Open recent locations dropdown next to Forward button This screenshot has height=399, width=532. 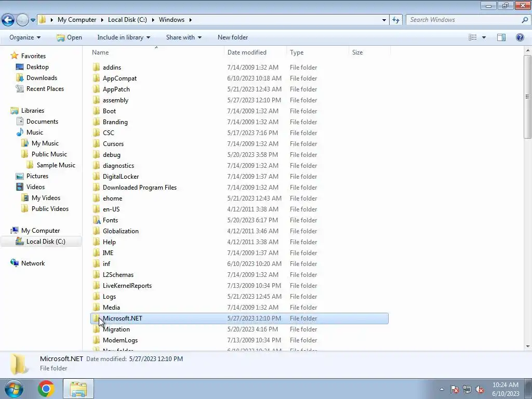[x=33, y=20]
